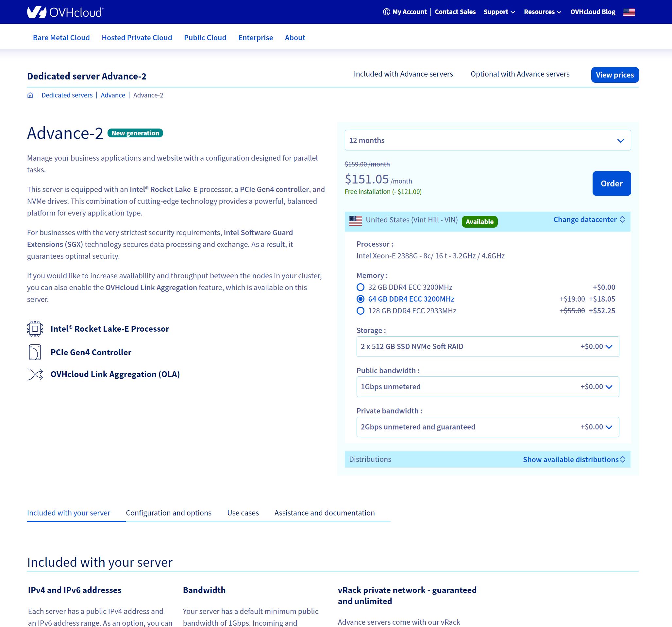Viewport: 672px width, 627px height.
Task: Click Intel Xeon-E 2388G processor text
Action: click(430, 256)
